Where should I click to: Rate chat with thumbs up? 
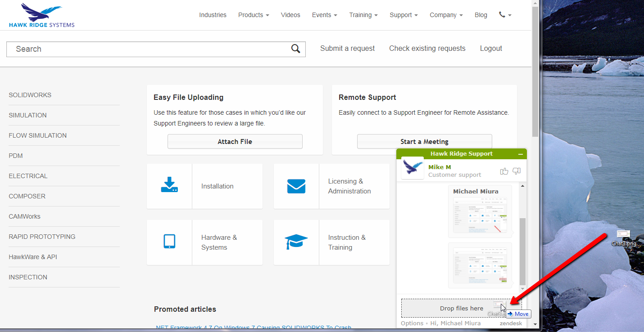(504, 171)
